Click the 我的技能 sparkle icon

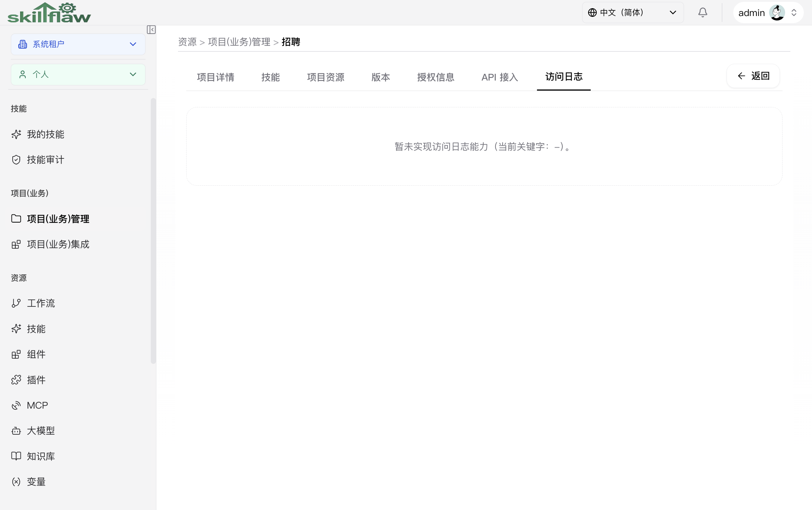tap(16, 134)
